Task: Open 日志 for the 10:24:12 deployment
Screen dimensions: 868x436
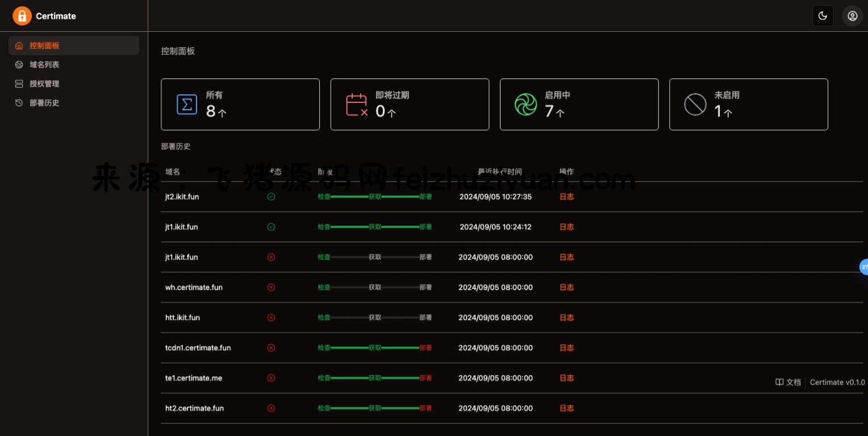Action: click(566, 227)
